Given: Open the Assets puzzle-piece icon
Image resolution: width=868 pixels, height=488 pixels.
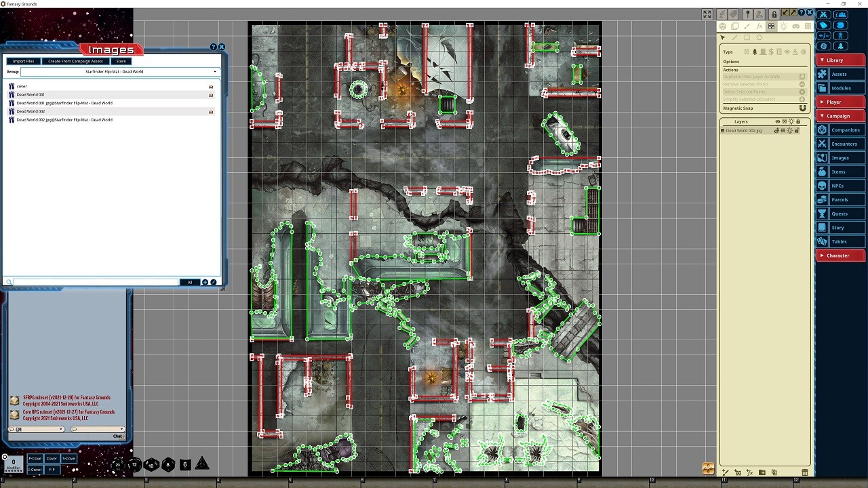Looking at the screenshot, I should [x=823, y=74].
